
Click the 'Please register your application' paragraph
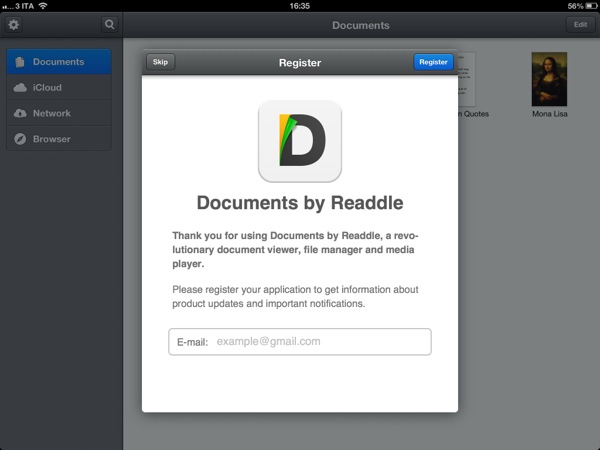coord(295,297)
